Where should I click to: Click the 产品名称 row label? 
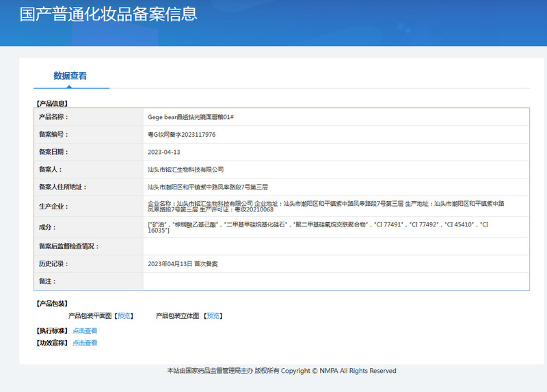tap(54, 117)
